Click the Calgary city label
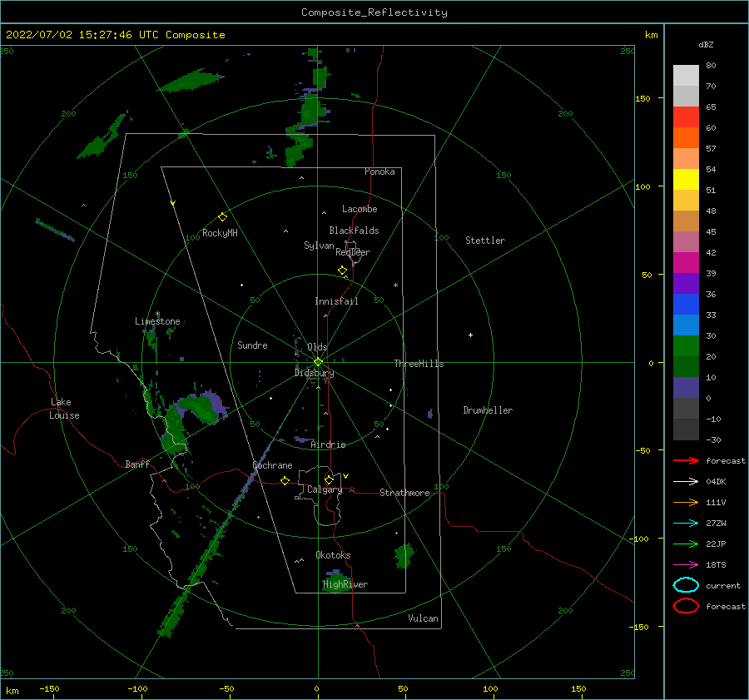 click(325, 489)
